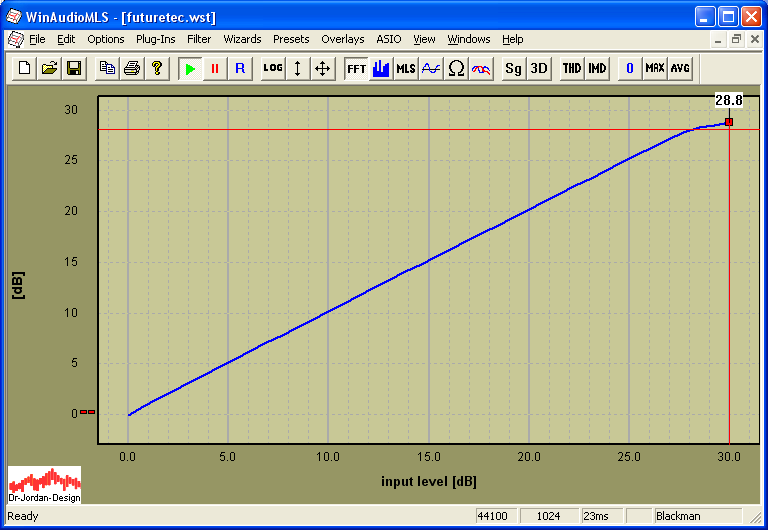Click the red 28.8 cursor marker on graph
Image resolution: width=768 pixels, height=530 pixels.
tap(729, 122)
